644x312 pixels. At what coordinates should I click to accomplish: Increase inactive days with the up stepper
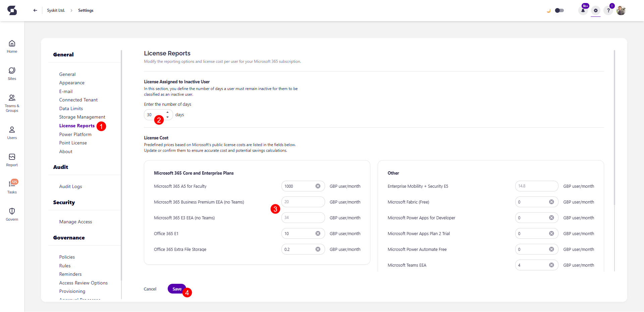click(x=168, y=113)
